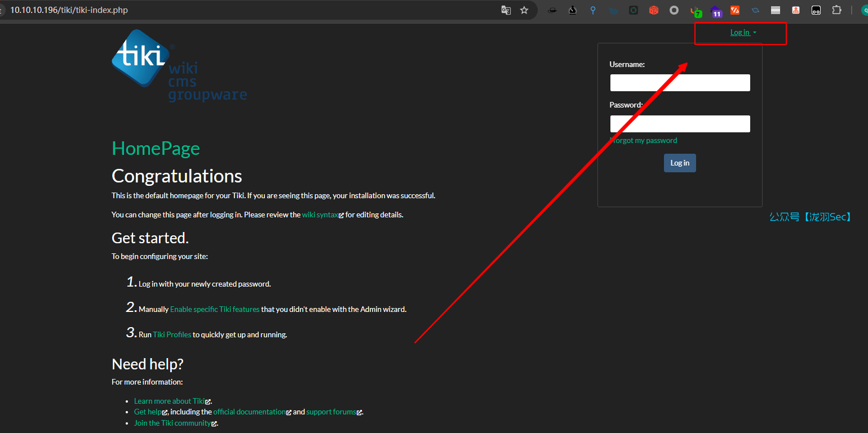Click the orange-red slash extension icon

coord(735,10)
